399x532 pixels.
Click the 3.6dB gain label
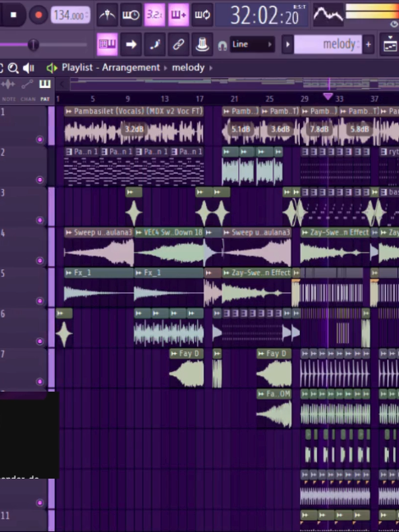coord(281,129)
